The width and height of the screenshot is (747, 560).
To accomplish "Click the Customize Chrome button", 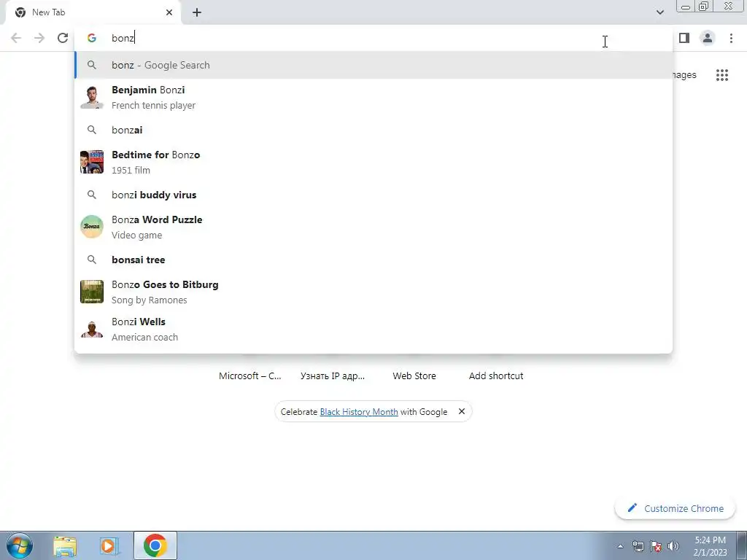I will (x=675, y=508).
